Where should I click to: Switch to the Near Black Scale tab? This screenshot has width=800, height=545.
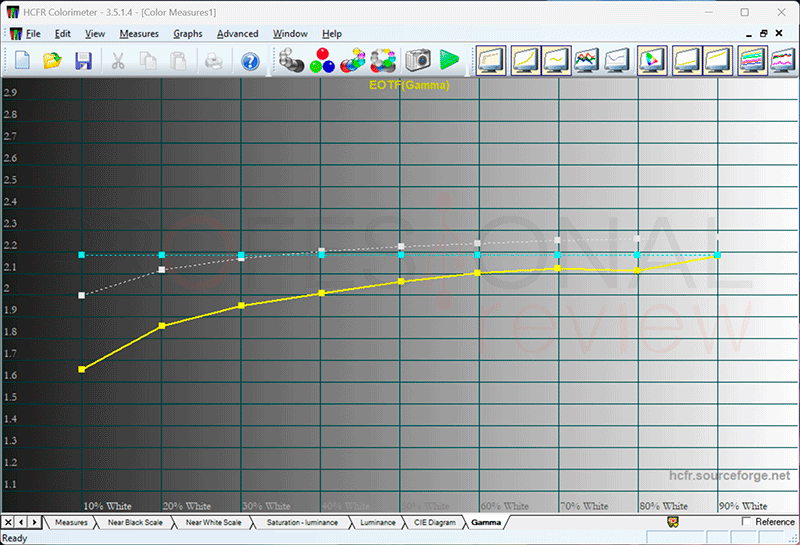pos(135,523)
